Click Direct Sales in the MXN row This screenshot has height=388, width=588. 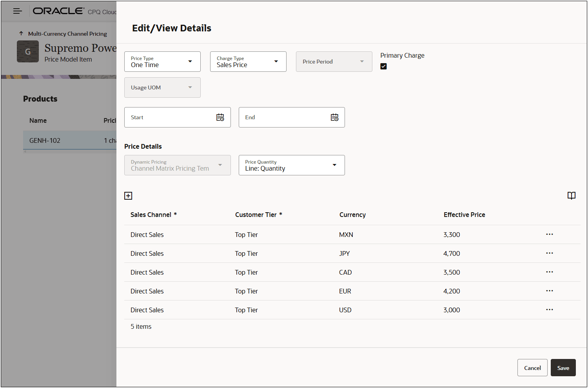147,235
